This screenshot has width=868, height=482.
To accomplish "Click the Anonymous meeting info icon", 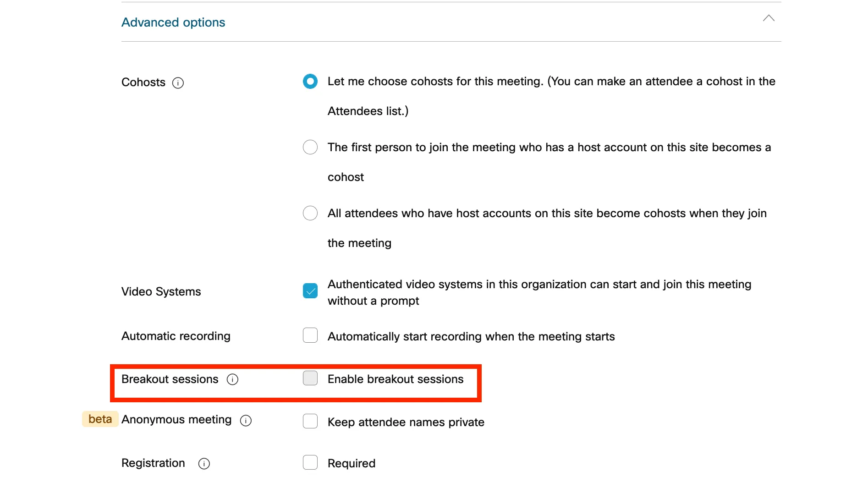I will (x=246, y=421).
